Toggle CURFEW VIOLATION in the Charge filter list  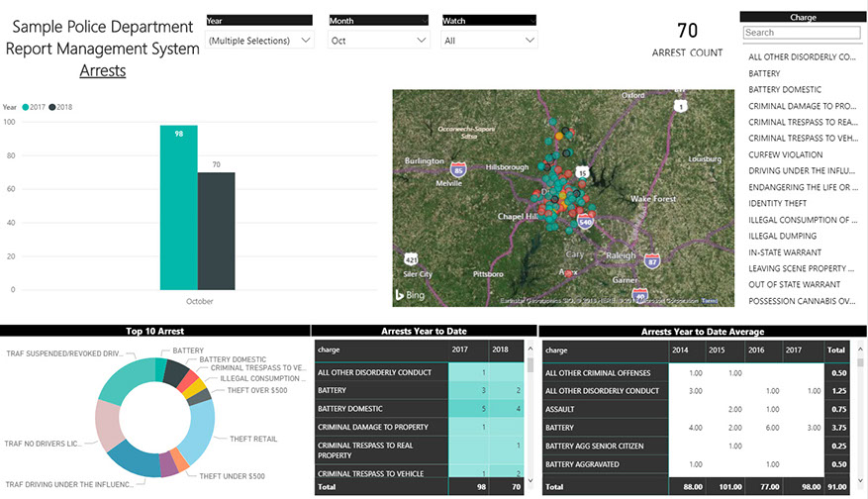point(785,155)
